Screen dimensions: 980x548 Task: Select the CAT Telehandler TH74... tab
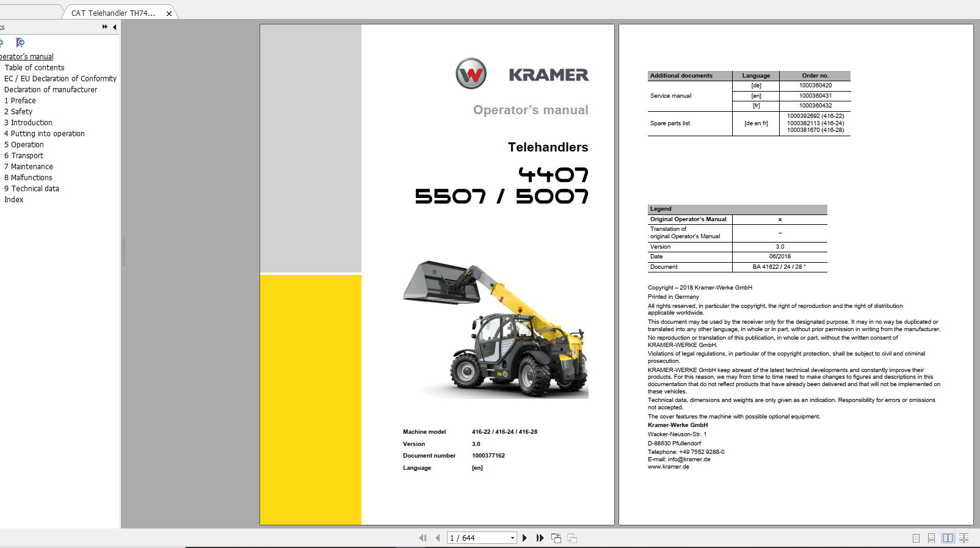[114, 13]
